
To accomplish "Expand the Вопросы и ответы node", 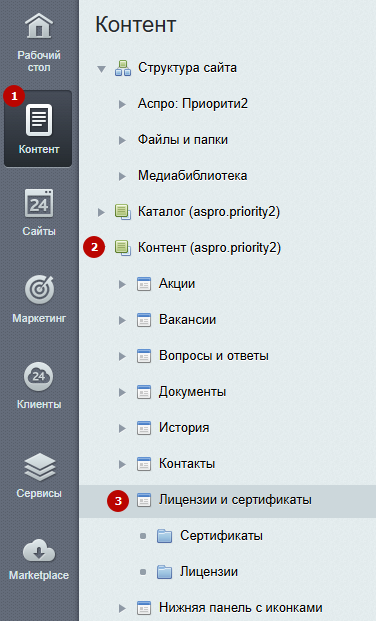I will (x=122, y=356).
